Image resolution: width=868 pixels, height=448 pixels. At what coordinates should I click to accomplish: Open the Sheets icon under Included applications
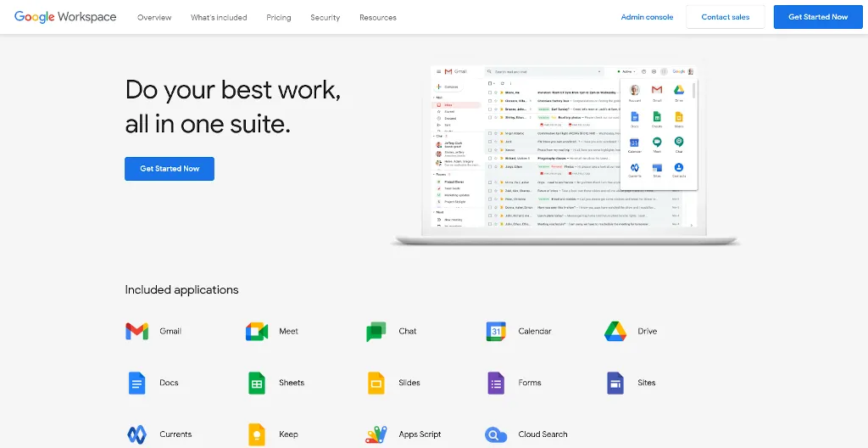coord(257,383)
